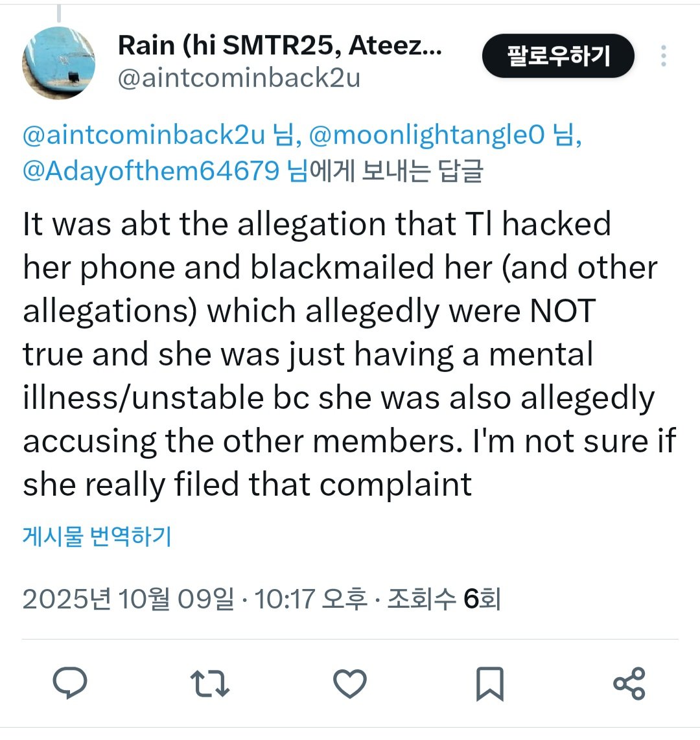This screenshot has height=740, width=700.
Task: Repost this tweet with the retweet icon
Action: tap(209, 683)
